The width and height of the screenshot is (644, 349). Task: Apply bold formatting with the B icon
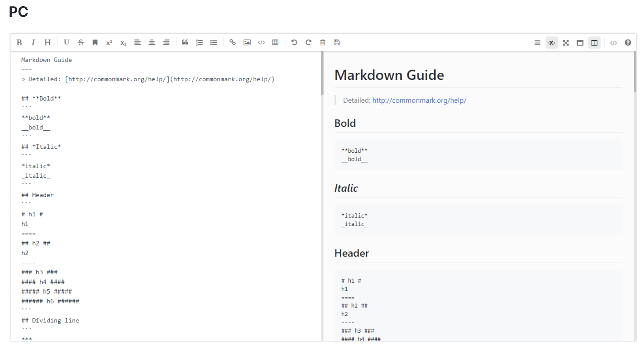pyautogui.click(x=19, y=43)
